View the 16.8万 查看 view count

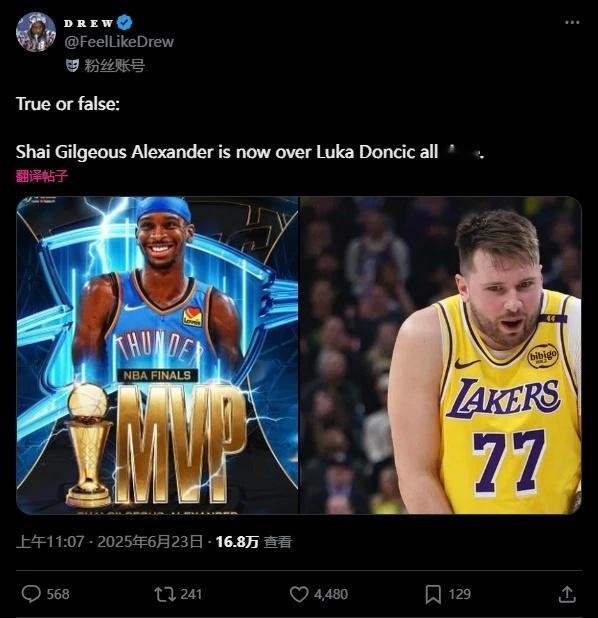(x=253, y=542)
